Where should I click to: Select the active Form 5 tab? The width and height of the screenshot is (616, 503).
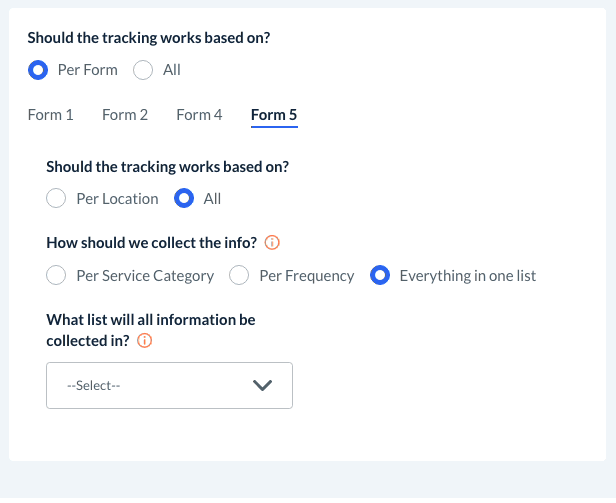[x=274, y=115]
